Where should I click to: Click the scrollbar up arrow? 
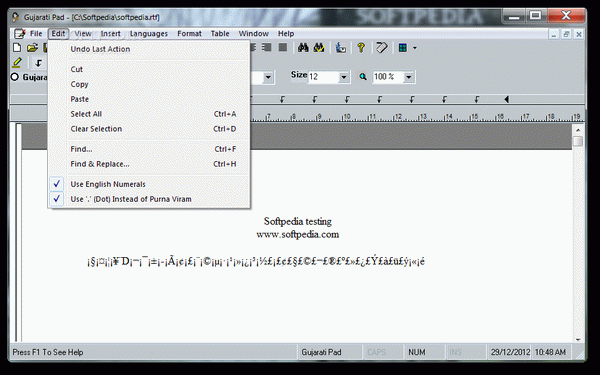click(578, 130)
